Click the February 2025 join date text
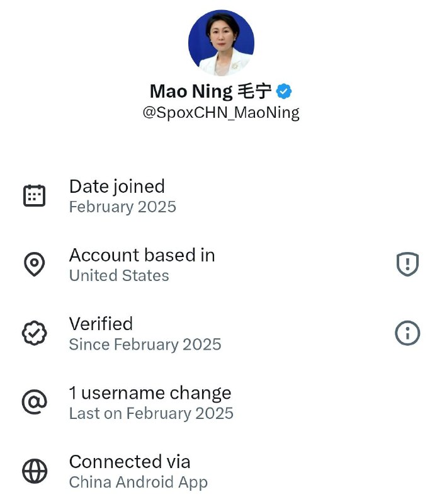442x504 pixels. coord(123,207)
